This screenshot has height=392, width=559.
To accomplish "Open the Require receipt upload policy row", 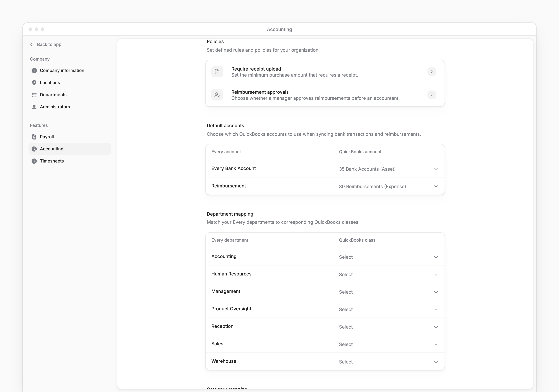I will tap(325, 72).
